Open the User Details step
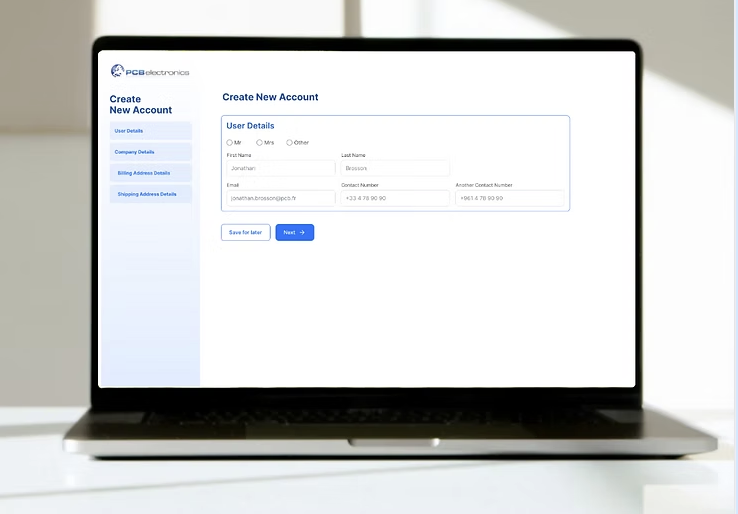 [151, 131]
